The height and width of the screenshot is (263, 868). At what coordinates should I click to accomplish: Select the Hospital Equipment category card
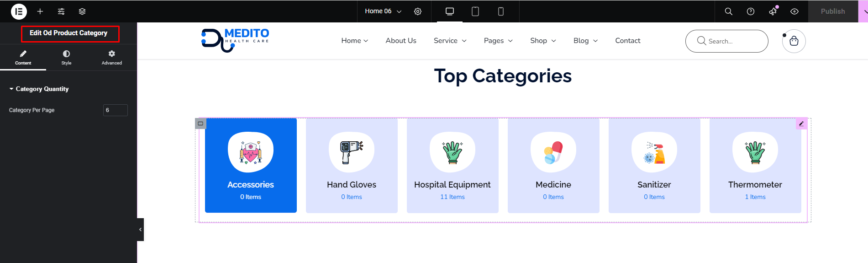point(452,166)
